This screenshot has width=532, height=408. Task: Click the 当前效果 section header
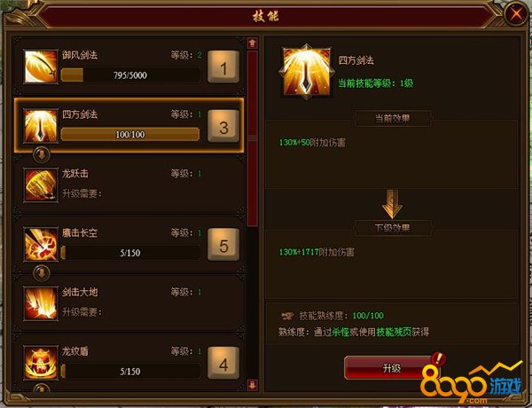point(393,119)
